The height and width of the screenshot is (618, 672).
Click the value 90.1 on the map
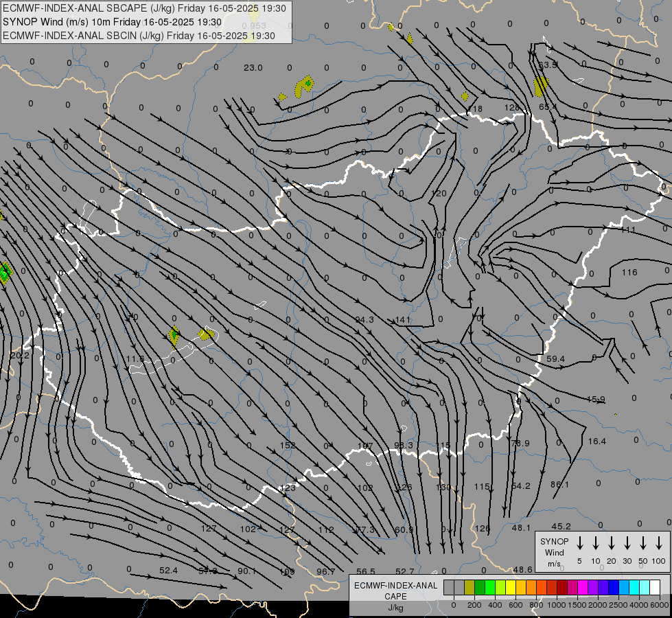click(x=247, y=571)
